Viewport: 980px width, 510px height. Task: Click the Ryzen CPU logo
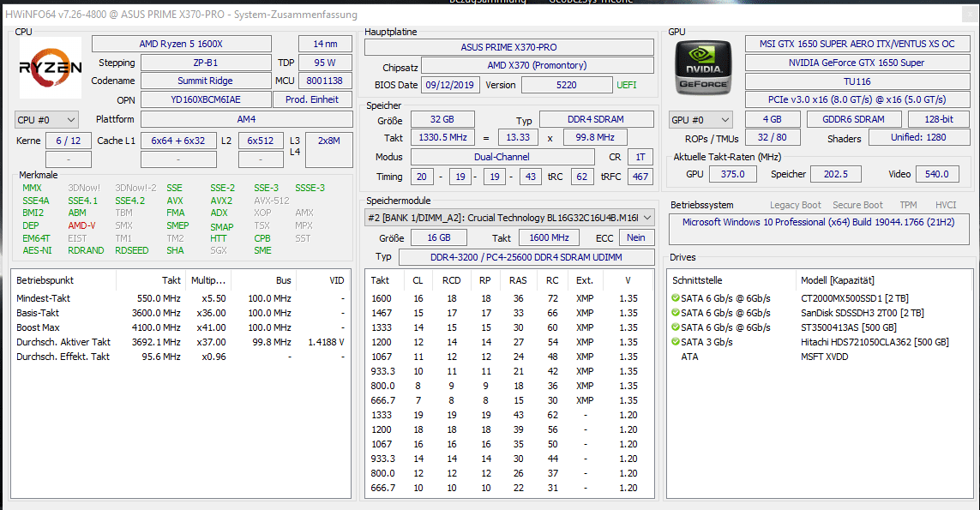pos(50,68)
